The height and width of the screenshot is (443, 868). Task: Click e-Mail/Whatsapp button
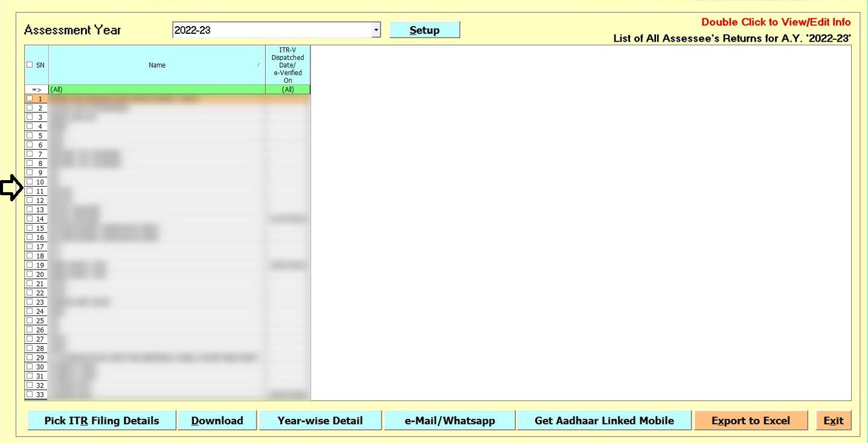coord(449,421)
